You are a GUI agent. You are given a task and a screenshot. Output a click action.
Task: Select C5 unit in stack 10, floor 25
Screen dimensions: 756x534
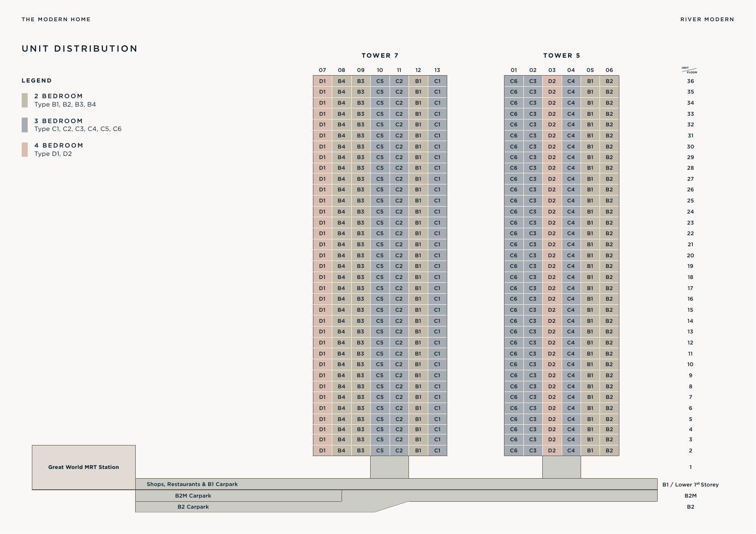click(379, 201)
